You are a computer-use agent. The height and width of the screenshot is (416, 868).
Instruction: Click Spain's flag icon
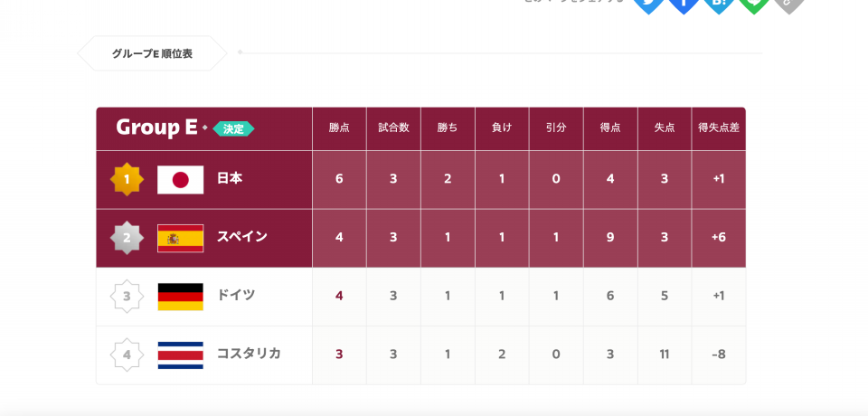click(x=181, y=238)
